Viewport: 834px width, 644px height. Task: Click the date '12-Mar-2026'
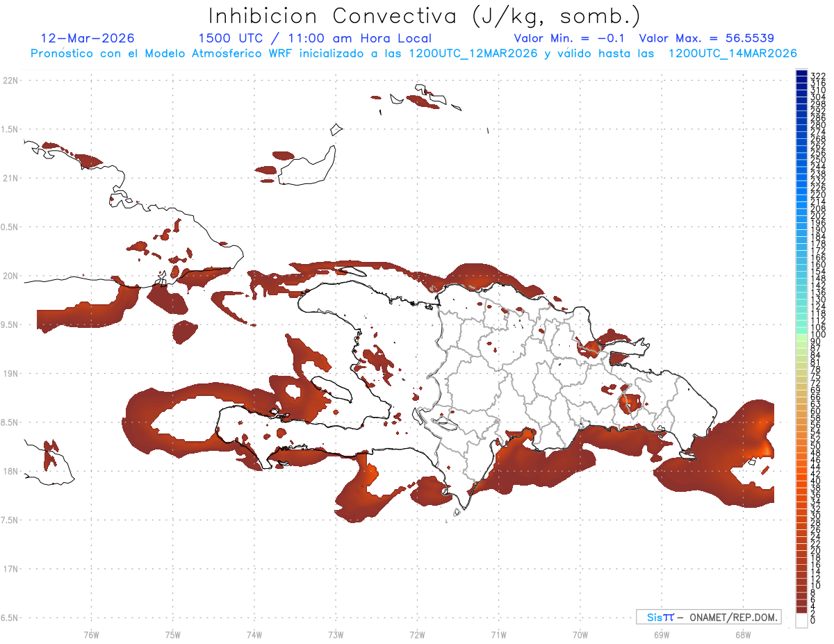[x=88, y=38]
